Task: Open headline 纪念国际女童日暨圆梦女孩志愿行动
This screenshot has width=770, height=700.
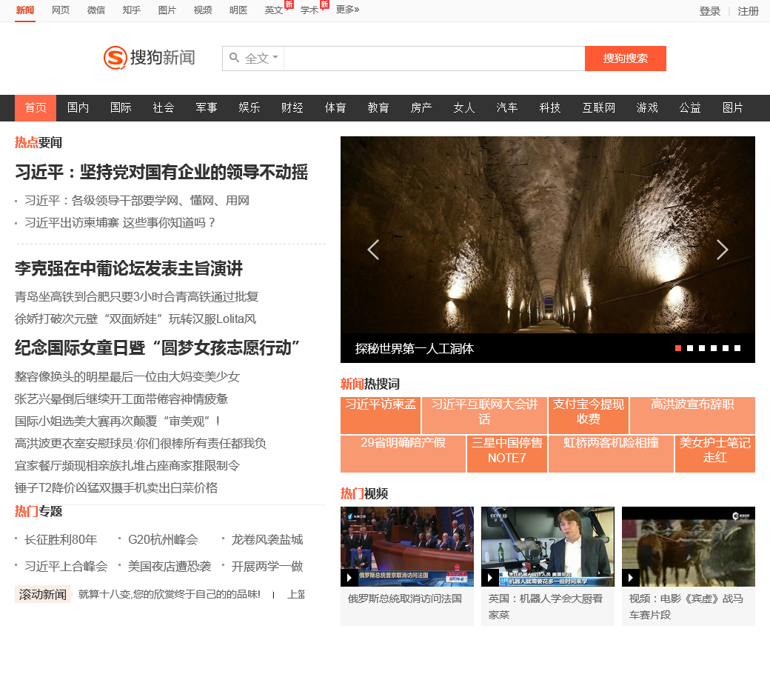Action: 157,348
